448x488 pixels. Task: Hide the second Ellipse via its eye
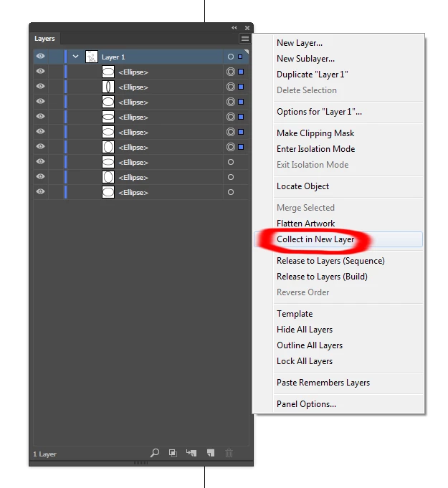pyautogui.click(x=40, y=86)
